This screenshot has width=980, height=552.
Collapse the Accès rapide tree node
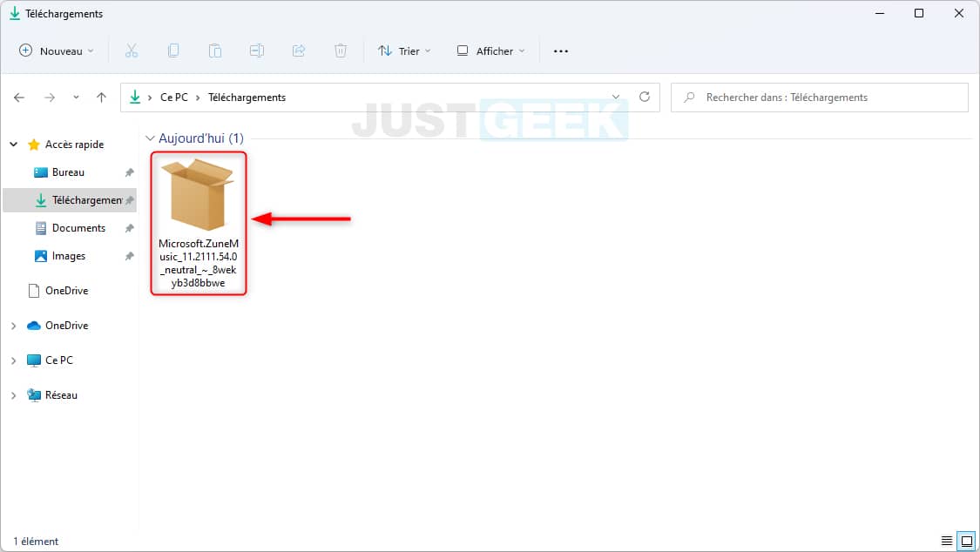13,145
